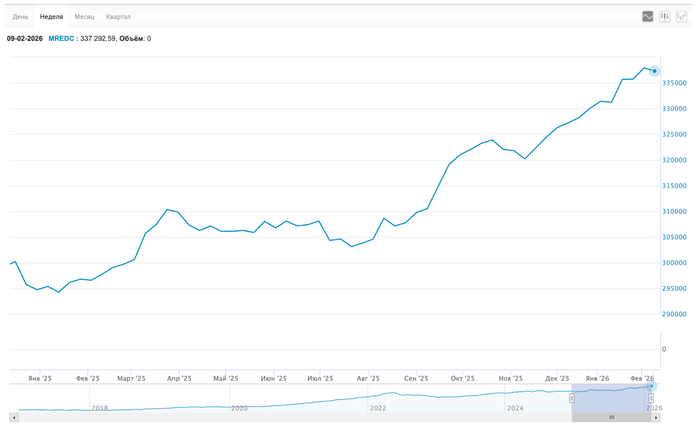
Task: Click the scrollbar right arrow
Action: click(x=656, y=417)
